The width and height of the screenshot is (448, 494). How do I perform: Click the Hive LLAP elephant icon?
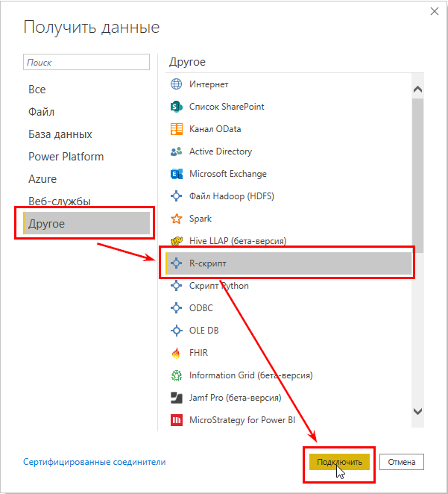click(176, 241)
